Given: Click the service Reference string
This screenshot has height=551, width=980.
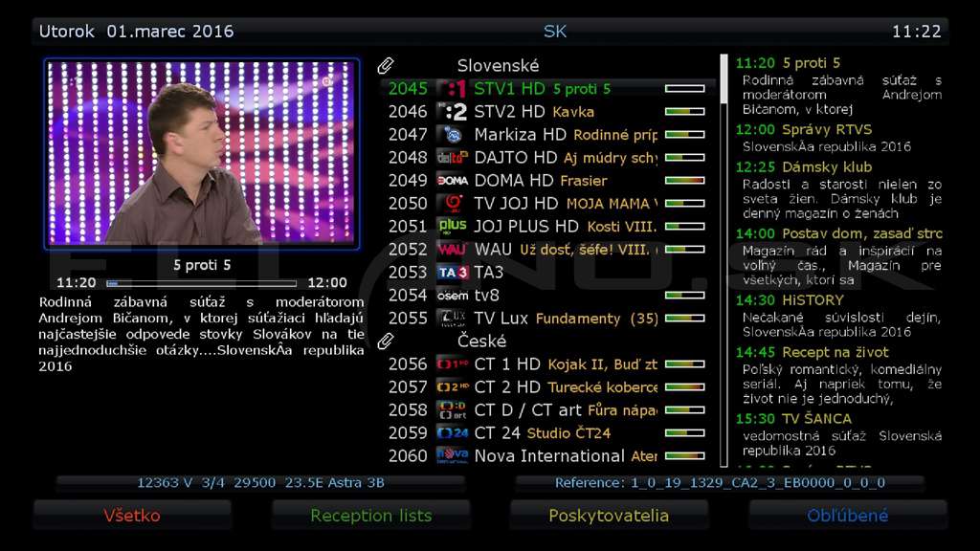Looking at the screenshot, I should (x=720, y=483).
